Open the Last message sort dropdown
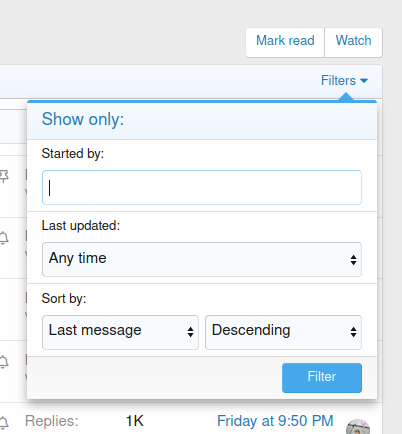 point(120,332)
